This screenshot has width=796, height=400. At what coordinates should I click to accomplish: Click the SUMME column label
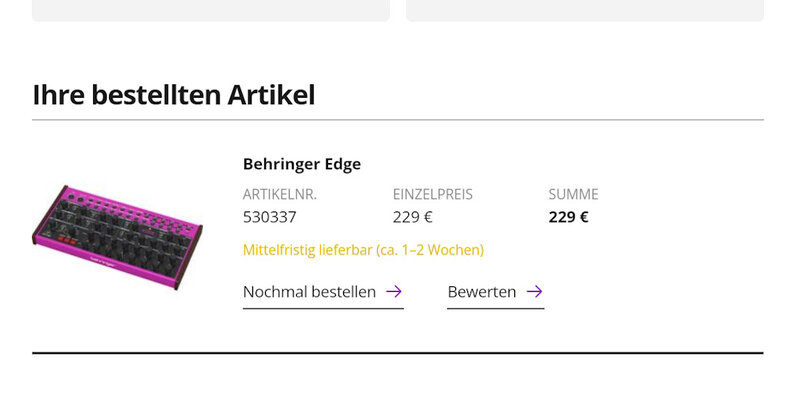(x=573, y=194)
